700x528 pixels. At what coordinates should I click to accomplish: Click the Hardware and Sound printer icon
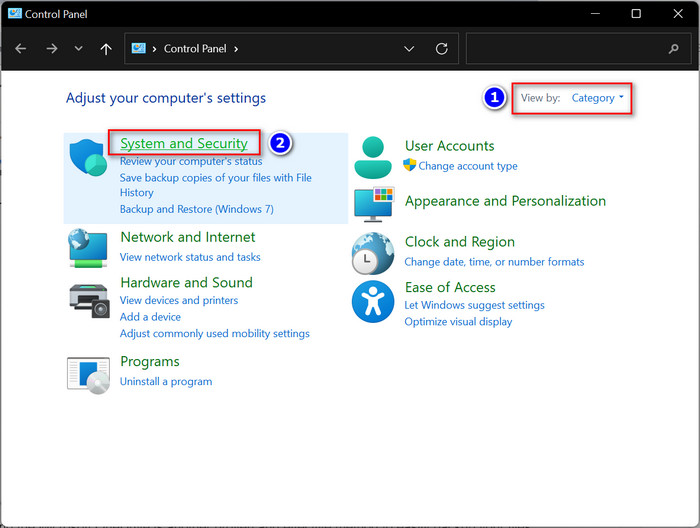pyautogui.click(x=89, y=301)
